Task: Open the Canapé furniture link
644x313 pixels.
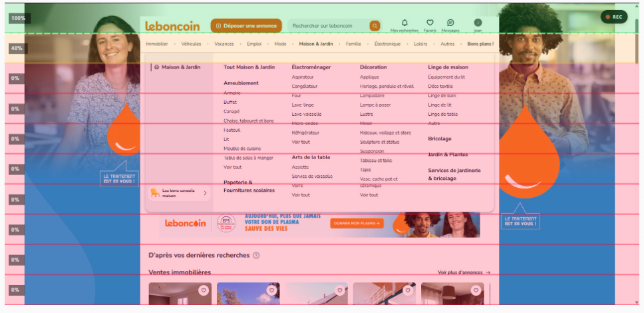Action: click(232, 111)
